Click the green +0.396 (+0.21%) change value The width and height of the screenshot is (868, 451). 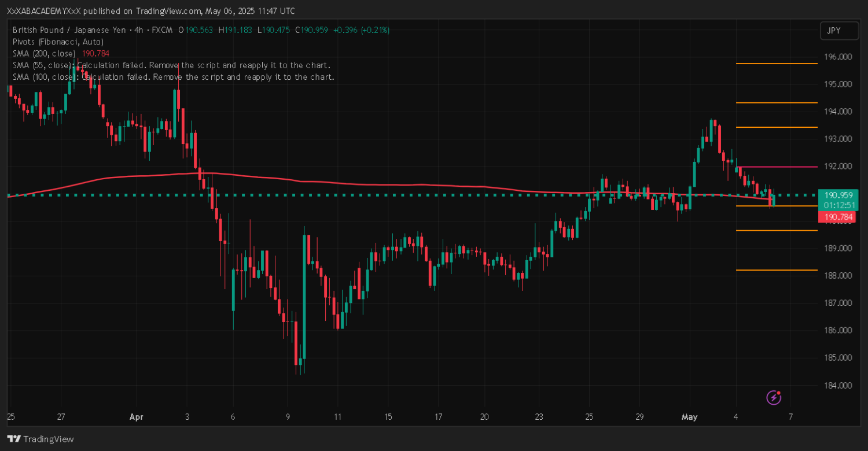362,30
